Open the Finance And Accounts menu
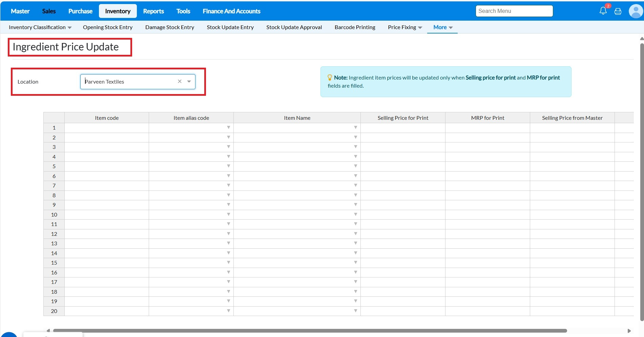644x337 pixels. 231,11
